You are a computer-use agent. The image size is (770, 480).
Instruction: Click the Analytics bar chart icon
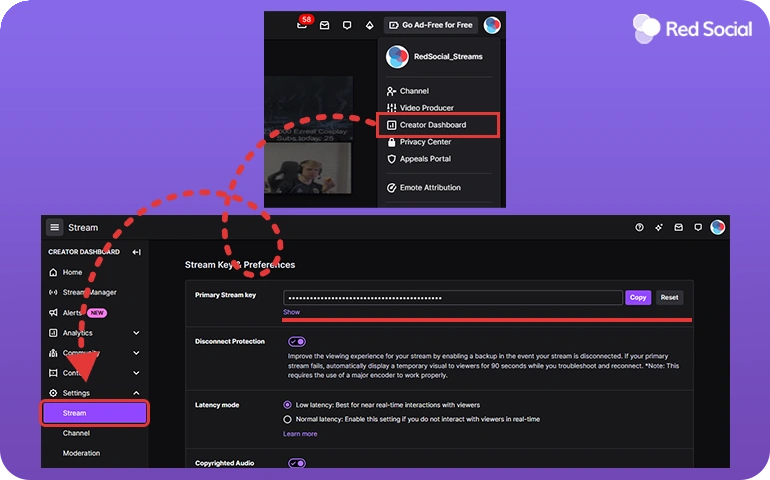(x=53, y=333)
